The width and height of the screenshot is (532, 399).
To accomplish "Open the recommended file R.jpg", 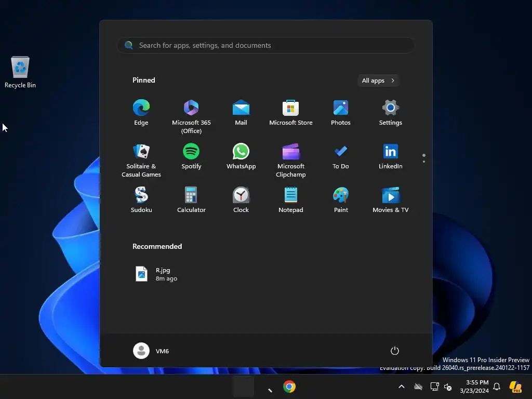I will [x=156, y=274].
